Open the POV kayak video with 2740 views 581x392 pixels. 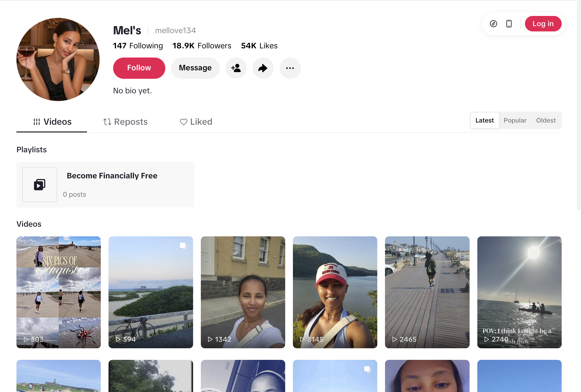click(519, 292)
